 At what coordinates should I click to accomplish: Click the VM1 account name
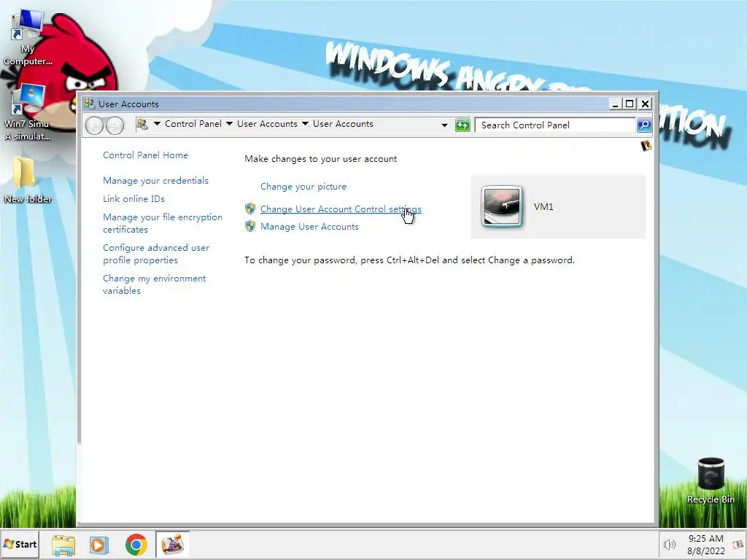[x=543, y=206]
